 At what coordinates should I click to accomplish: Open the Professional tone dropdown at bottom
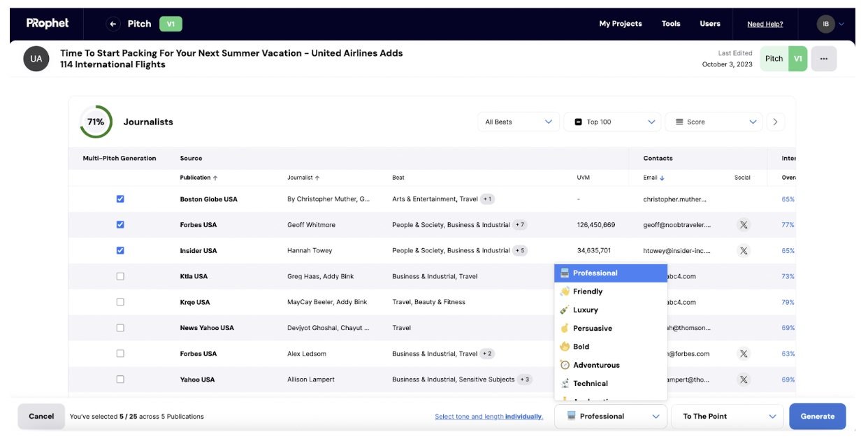611,416
